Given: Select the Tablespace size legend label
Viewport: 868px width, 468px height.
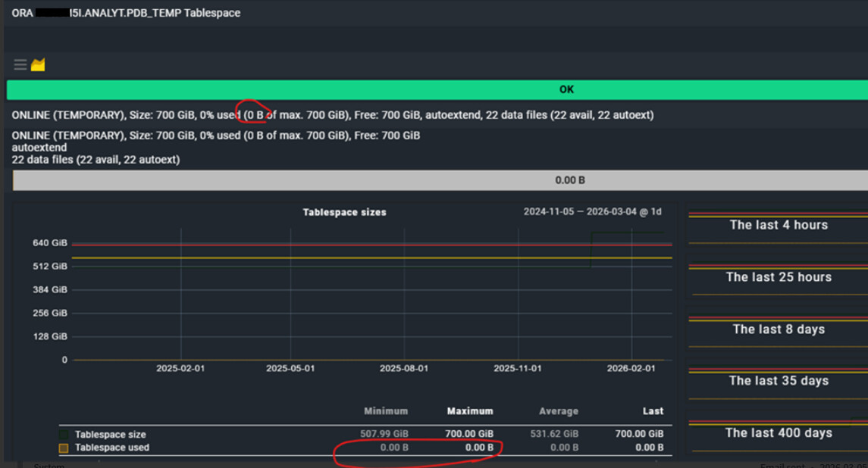Looking at the screenshot, I should (x=110, y=435).
